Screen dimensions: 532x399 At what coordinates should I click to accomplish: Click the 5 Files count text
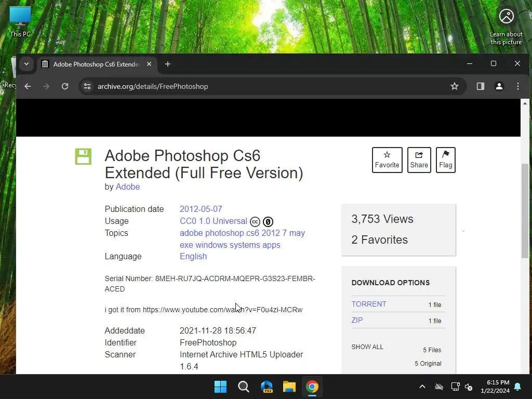[x=432, y=350]
